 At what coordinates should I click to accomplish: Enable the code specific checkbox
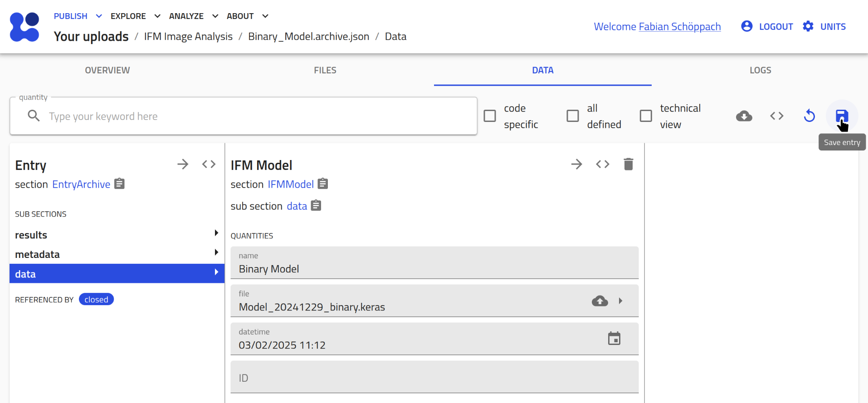tap(490, 116)
